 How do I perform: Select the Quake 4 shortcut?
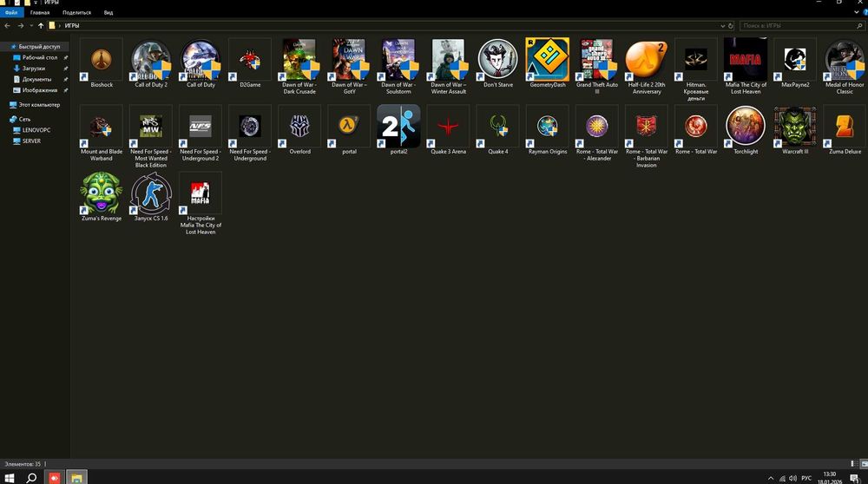[497, 126]
